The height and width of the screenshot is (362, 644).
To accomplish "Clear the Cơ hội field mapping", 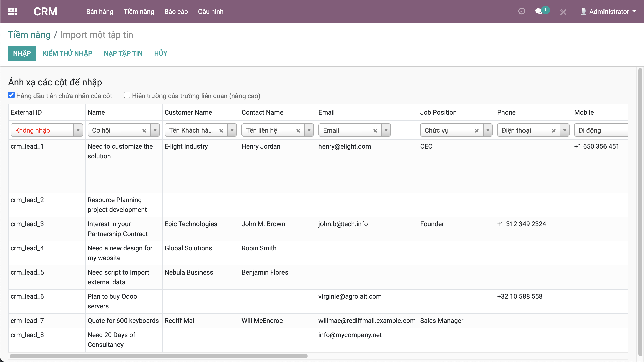I will (x=144, y=131).
